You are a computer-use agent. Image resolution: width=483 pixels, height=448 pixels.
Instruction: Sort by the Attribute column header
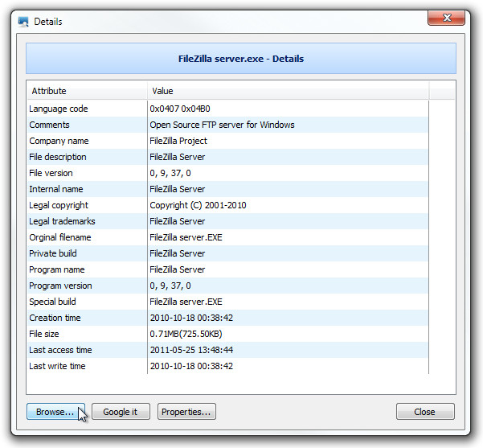(x=87, y=91)
